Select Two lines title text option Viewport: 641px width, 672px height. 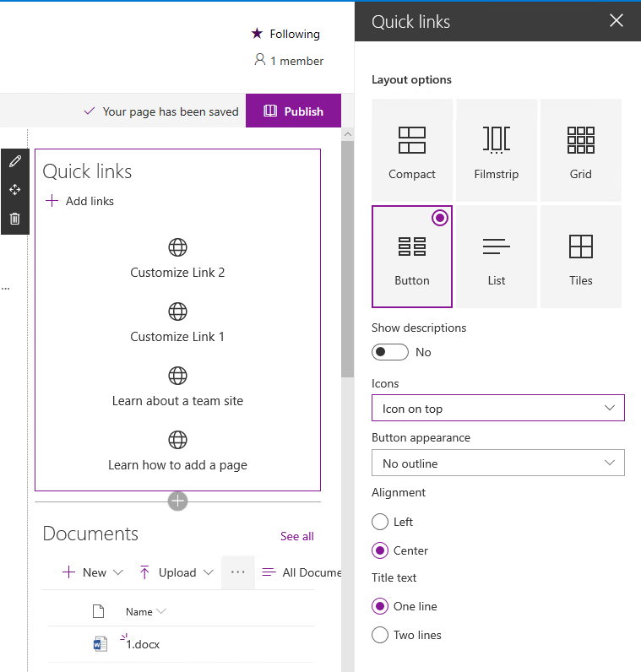[380, 635]
